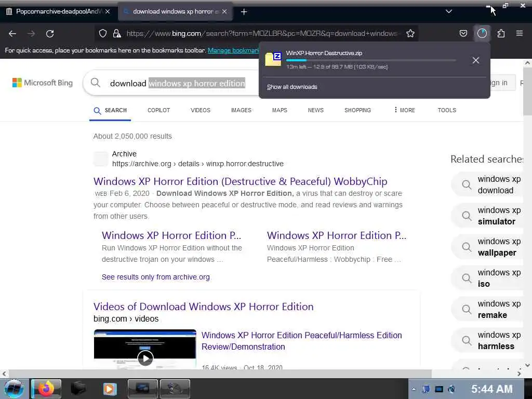Switch to the VIDEOS tab

[201, 110]
